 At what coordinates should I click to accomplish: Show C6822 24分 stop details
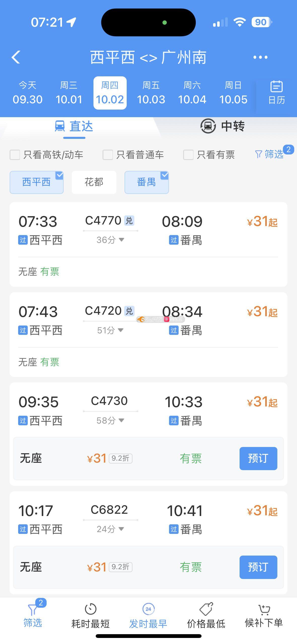coord(110,529)
